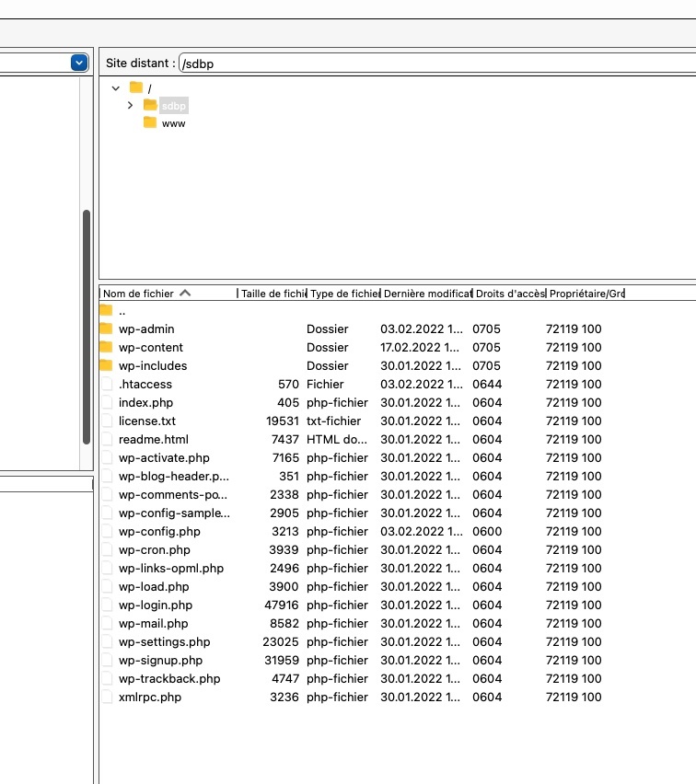Click the Site distant path field
Viewport: 696px width, 784px height.
(x=433, y=63)
